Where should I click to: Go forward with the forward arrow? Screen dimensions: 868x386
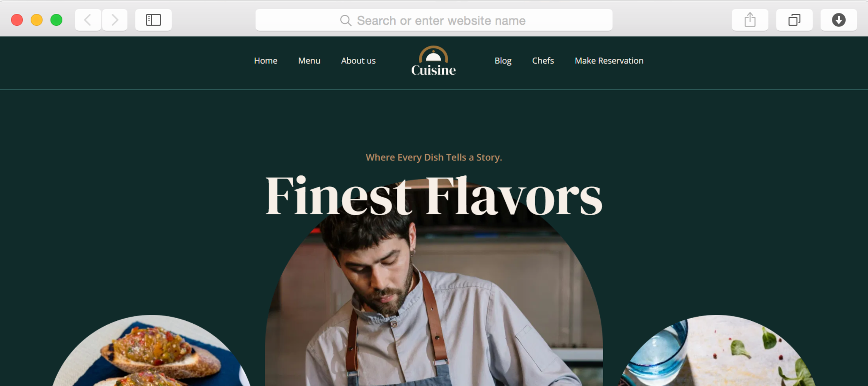[x=115, y=20]
